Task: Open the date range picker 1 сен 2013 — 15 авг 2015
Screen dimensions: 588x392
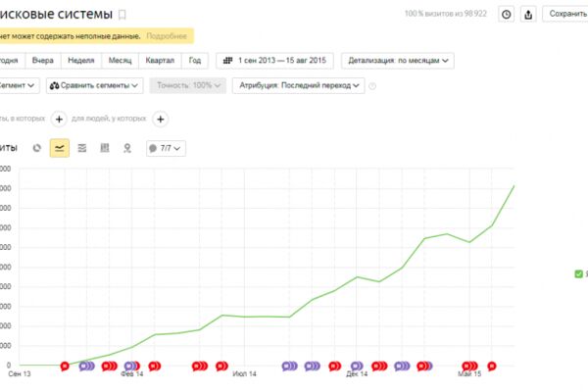Action: (x=274, y=61)
